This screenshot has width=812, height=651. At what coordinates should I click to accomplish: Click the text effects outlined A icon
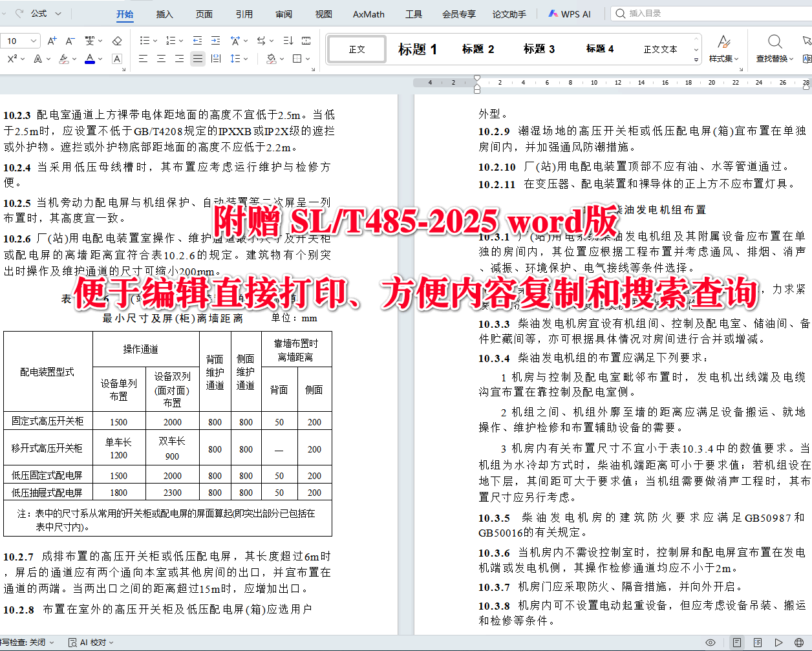37,59
